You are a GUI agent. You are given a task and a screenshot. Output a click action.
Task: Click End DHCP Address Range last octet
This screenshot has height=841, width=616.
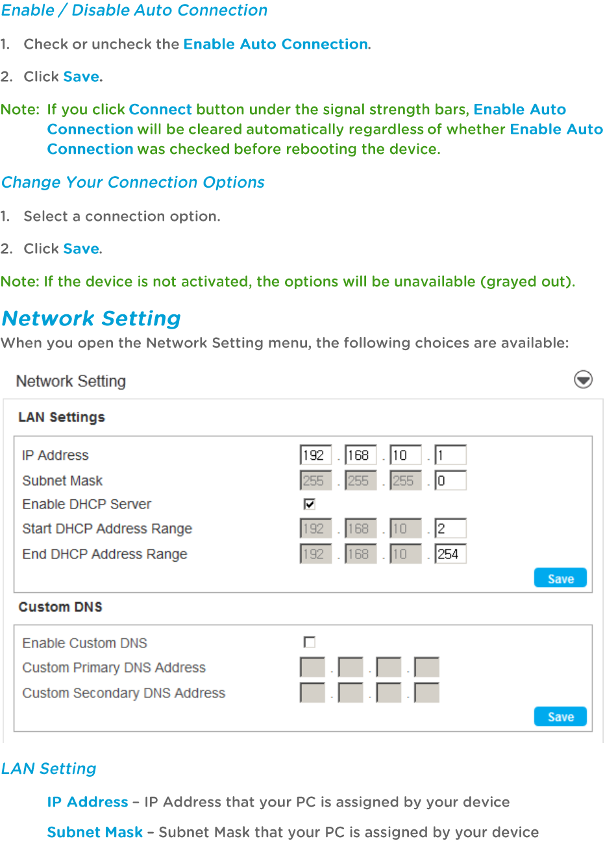450,554
